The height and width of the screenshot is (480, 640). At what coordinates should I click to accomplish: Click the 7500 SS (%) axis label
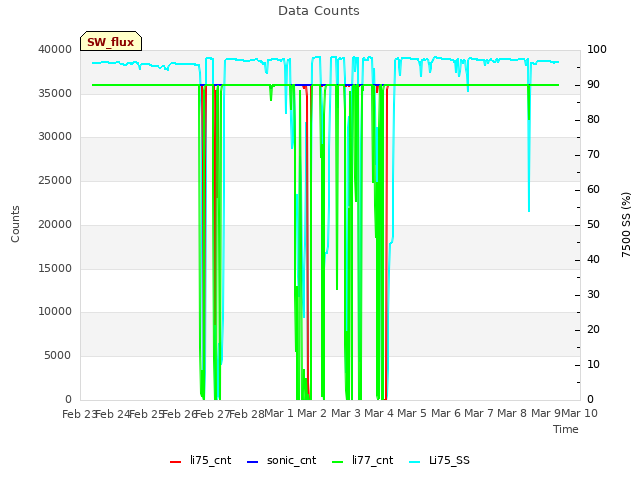click(626, 224)
